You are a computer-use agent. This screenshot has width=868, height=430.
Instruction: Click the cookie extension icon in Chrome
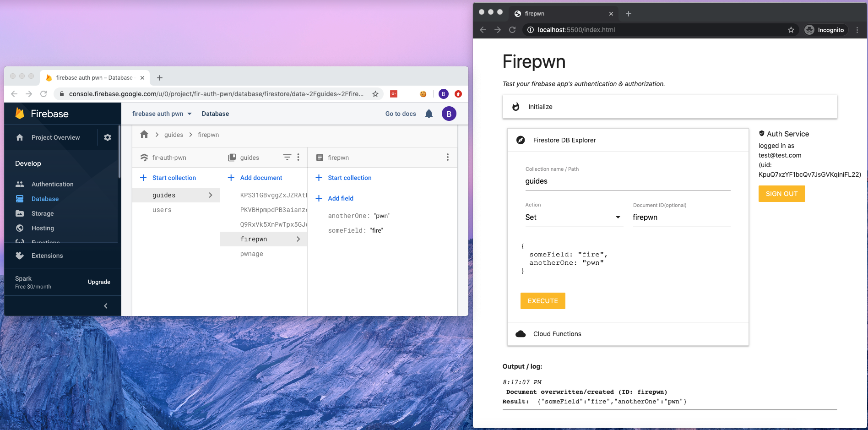click(423, 94)
